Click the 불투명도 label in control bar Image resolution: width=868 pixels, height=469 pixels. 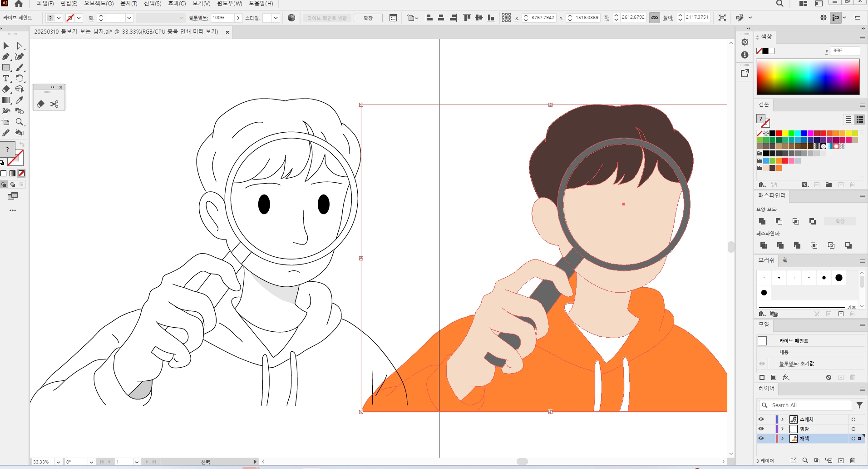coord(198,18)
